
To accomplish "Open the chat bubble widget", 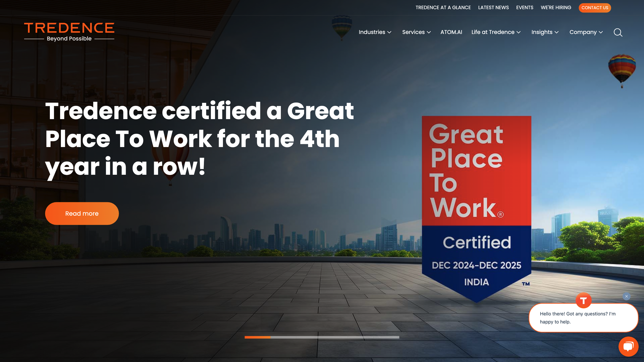I will [x=628, y=347].
